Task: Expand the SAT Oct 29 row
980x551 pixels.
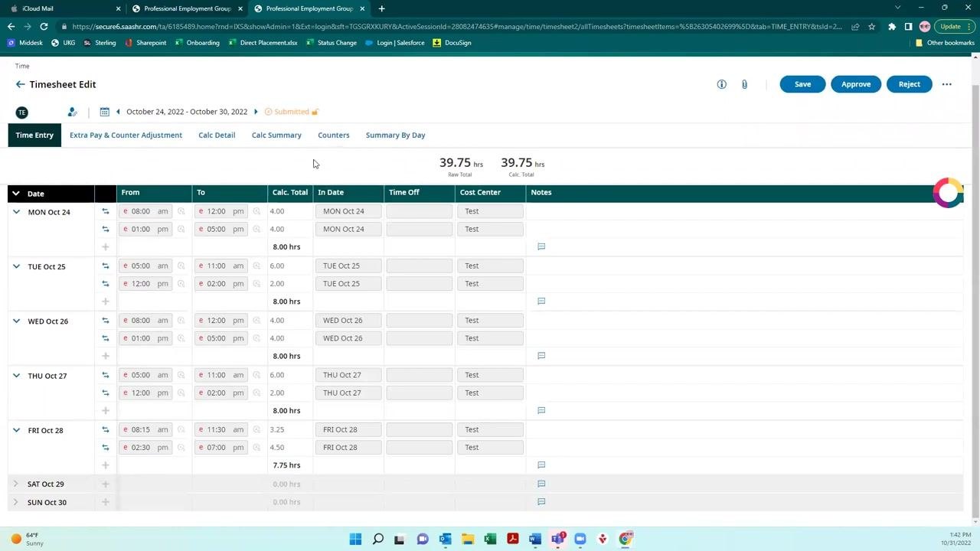Action: coord(16,484)
